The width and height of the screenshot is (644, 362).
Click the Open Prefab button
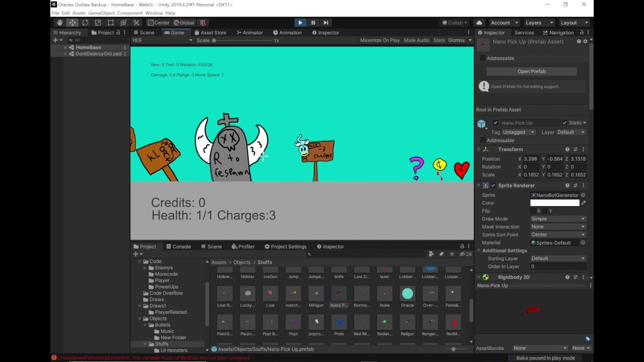coord(531,71)
